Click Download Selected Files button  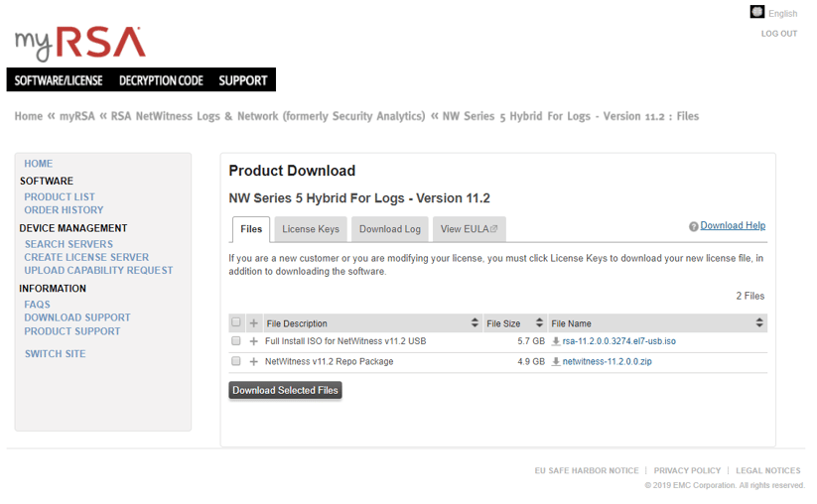click(285, 391)
